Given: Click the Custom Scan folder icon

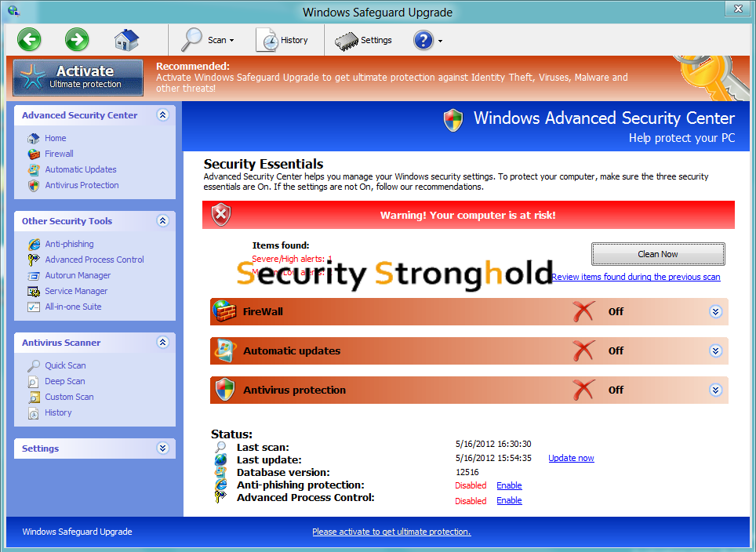Looking at the screenshot, I should point(34,398).
